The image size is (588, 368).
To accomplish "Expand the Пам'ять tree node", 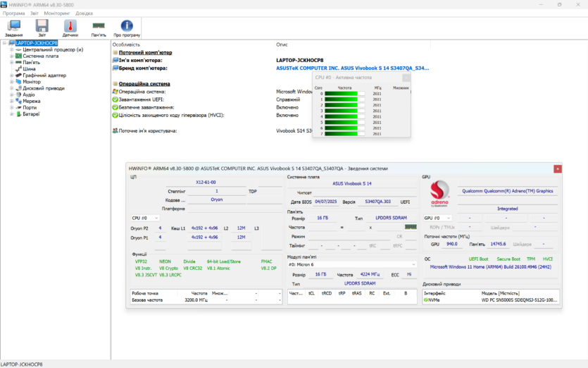I will pos(12,62).
